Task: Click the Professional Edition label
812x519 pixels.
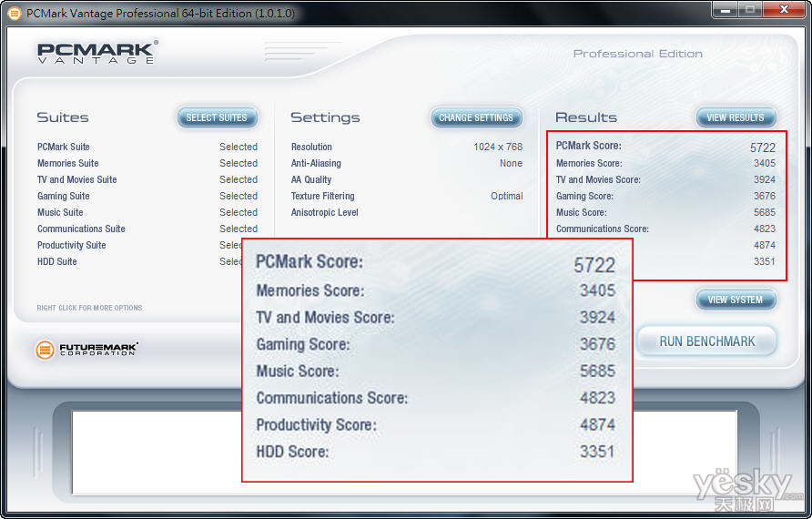Action: coord(637,54)
